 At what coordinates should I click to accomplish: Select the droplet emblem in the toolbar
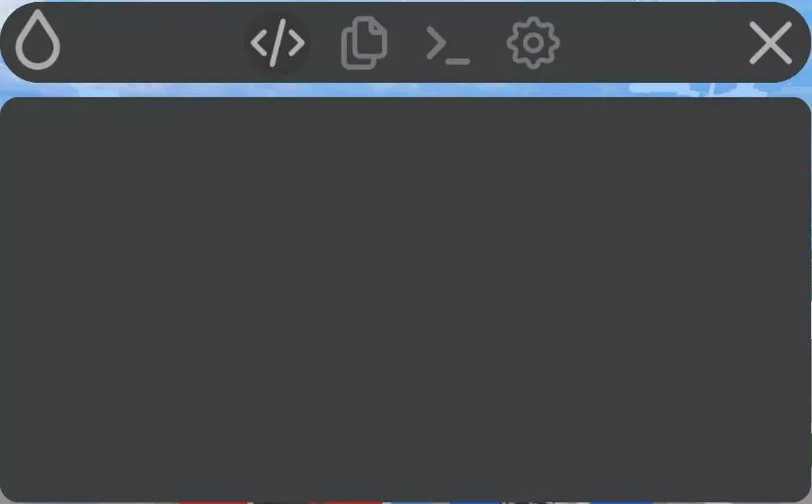point(38,40)
